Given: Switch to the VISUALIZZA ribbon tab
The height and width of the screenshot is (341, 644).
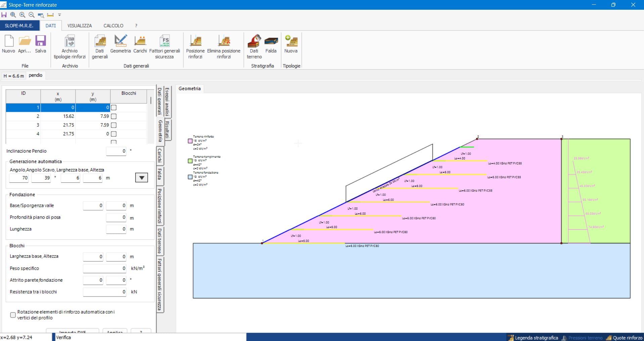Looking at the screenshot, I should tap(80, 25).
